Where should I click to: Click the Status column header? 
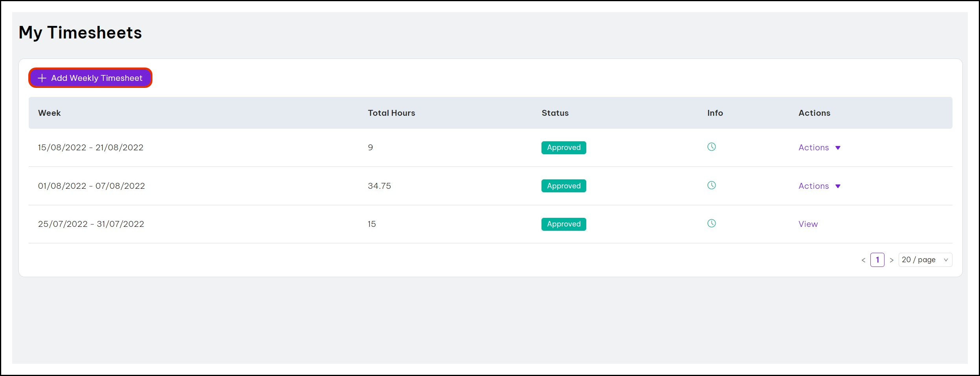pyautogui.click(x=555, y=113)
